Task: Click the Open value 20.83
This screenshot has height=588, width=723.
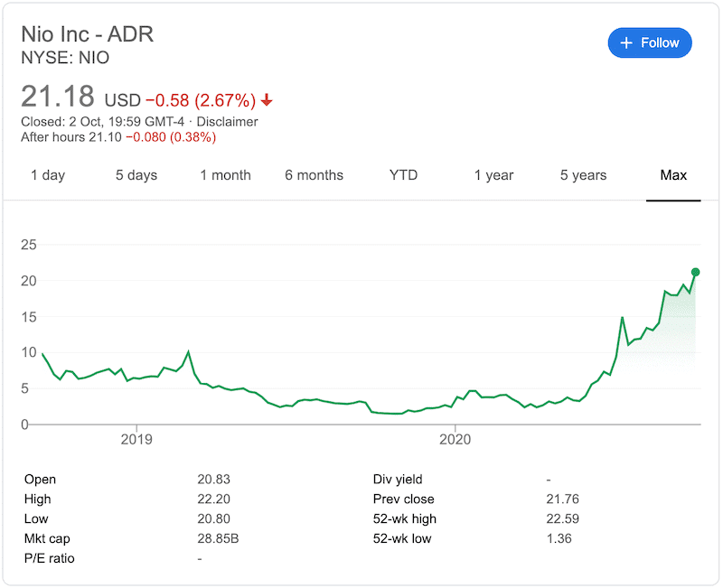Action: click(x=213, y=480)
